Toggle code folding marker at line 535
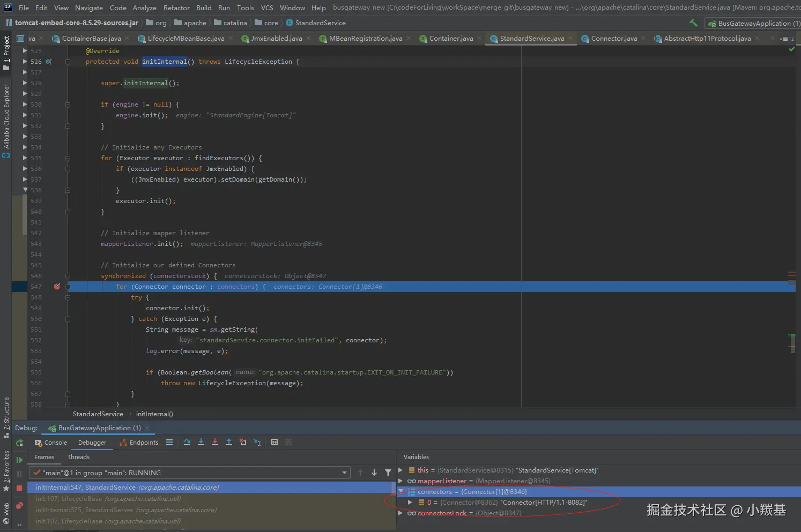 tap(68, 158)
